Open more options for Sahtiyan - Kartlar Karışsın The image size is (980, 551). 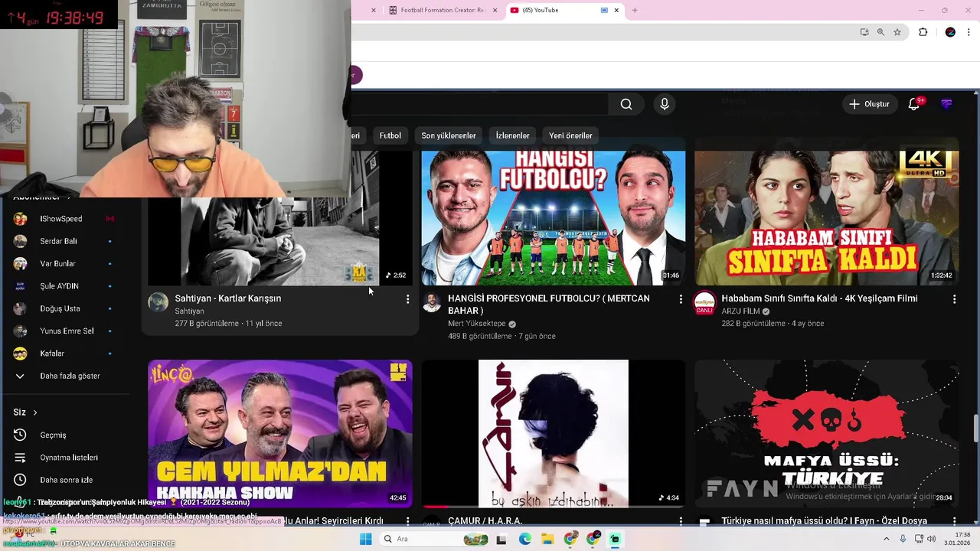(x=407, y=299)
